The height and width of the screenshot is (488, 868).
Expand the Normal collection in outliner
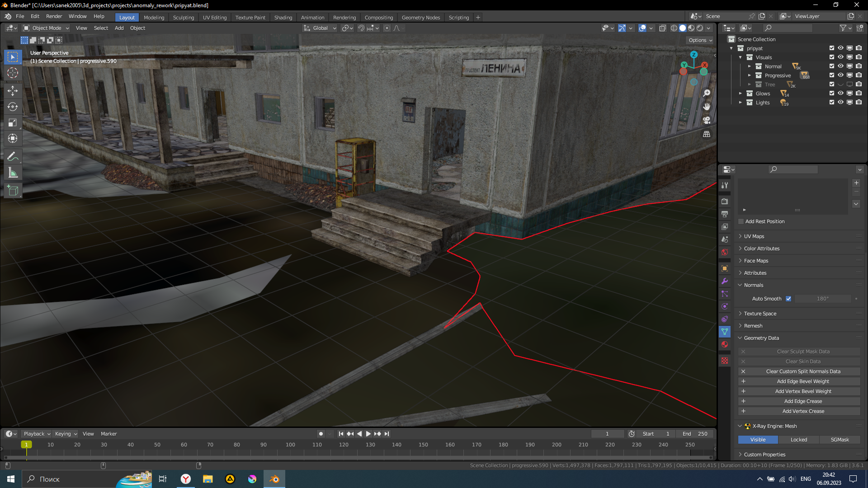(749, 66)
